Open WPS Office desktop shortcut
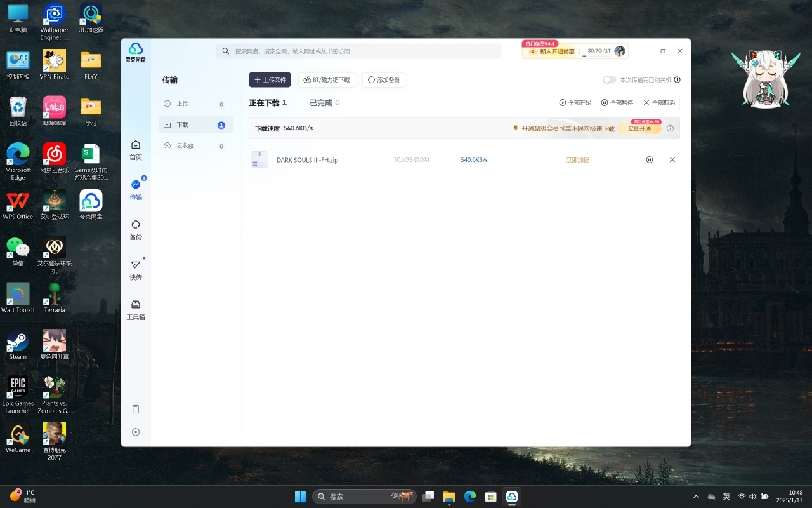Viewport: 812px width, 508px height. coord(18,205)
